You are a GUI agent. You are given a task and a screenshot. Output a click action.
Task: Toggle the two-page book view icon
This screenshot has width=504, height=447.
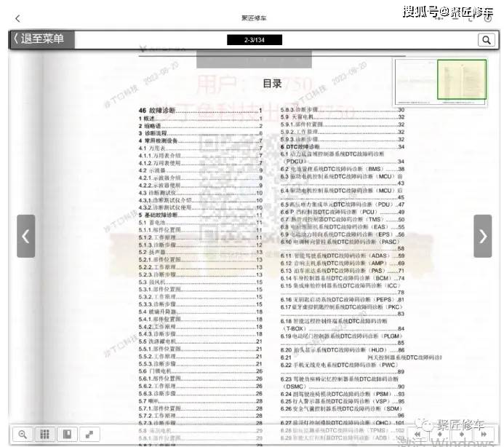pyautogui.click(x=65, y=434)
